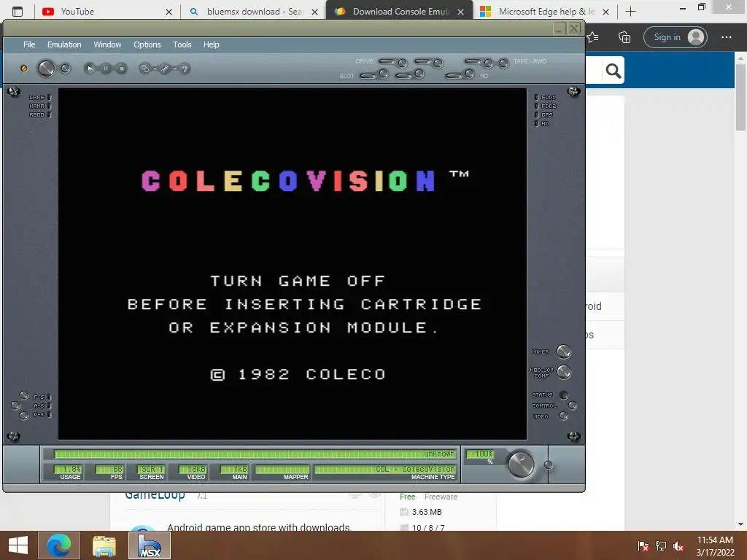Image resolution: width=747 pixels, height=560 pixels.
Task: Toggle the STATUS button
Action: pyautogui.click(x=564, y=394)
